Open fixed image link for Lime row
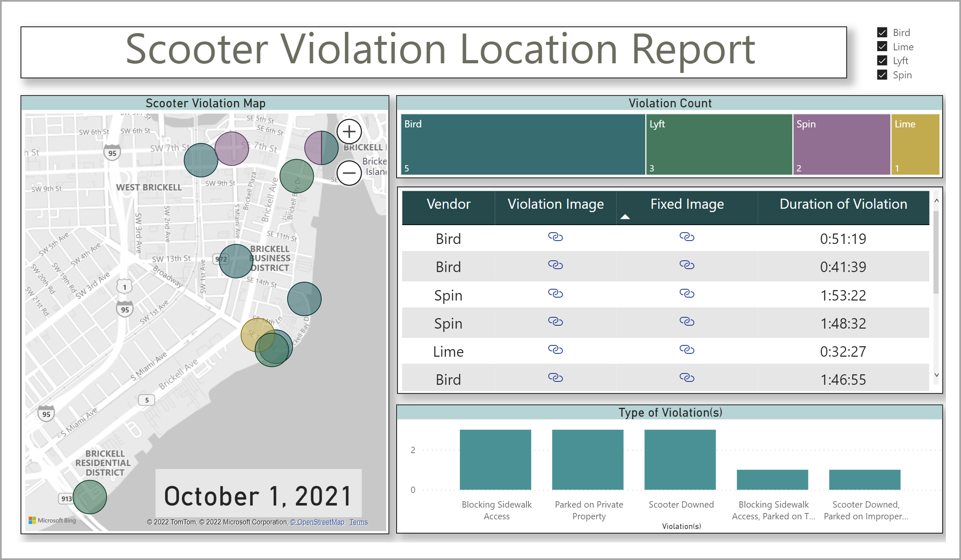 point(686,350)
